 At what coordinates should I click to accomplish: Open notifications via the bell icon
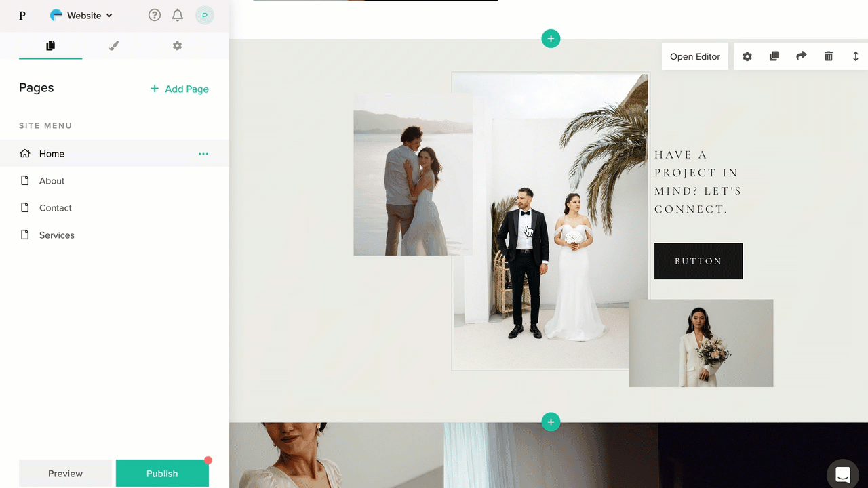click(x=177, y=15)
